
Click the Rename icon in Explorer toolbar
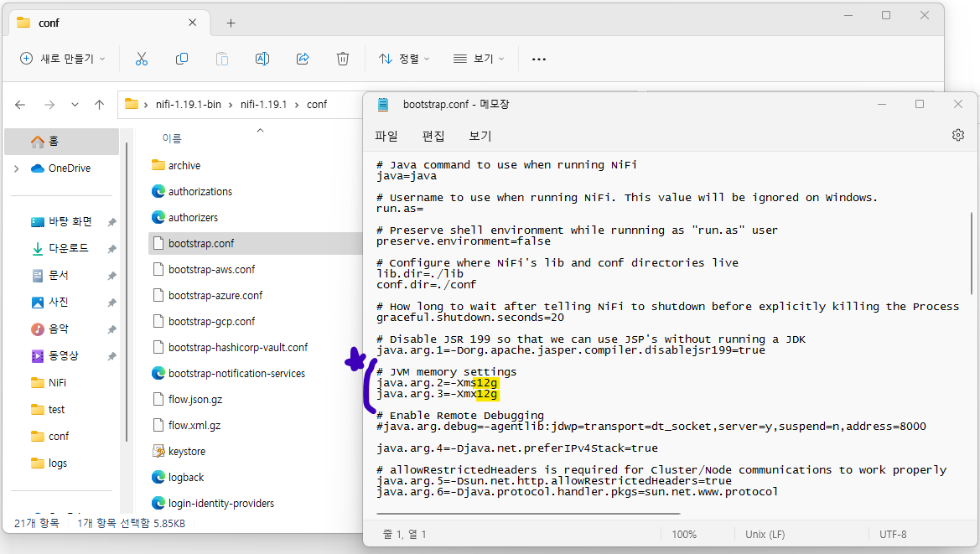click(262, 59)
